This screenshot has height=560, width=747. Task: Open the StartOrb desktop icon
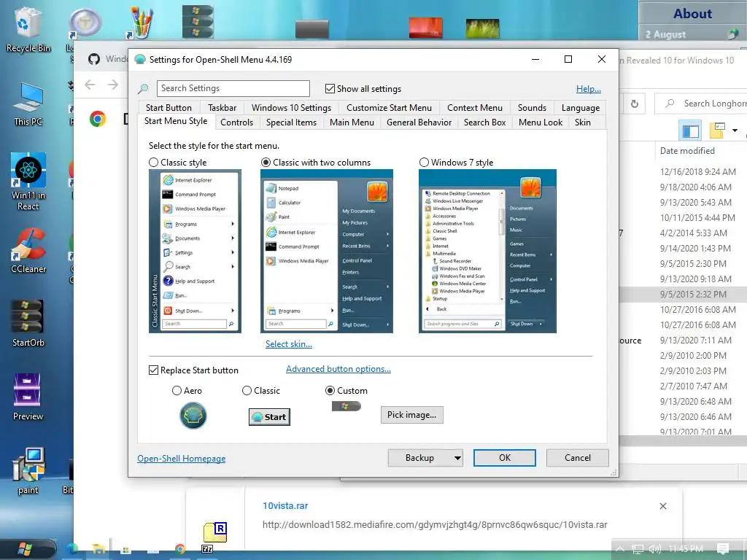pyautogui.click(x=28, y=323)
